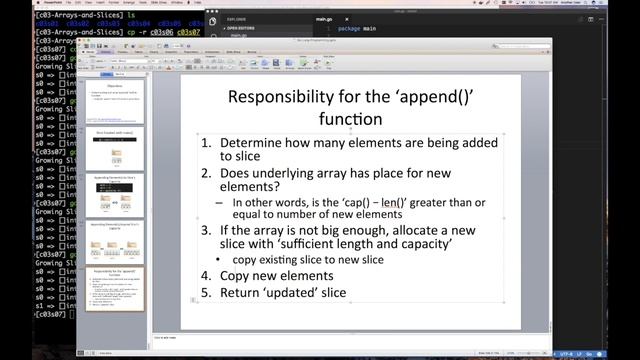Open the Section dropdown
Screen dimensions: 640x360
(98, 67)
